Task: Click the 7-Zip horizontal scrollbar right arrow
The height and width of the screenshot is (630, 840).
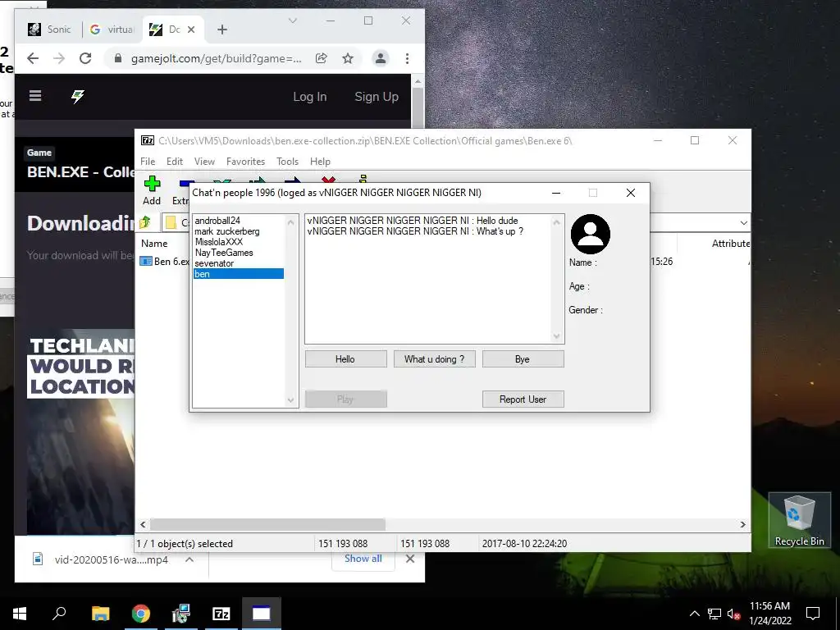Action: 743,524
